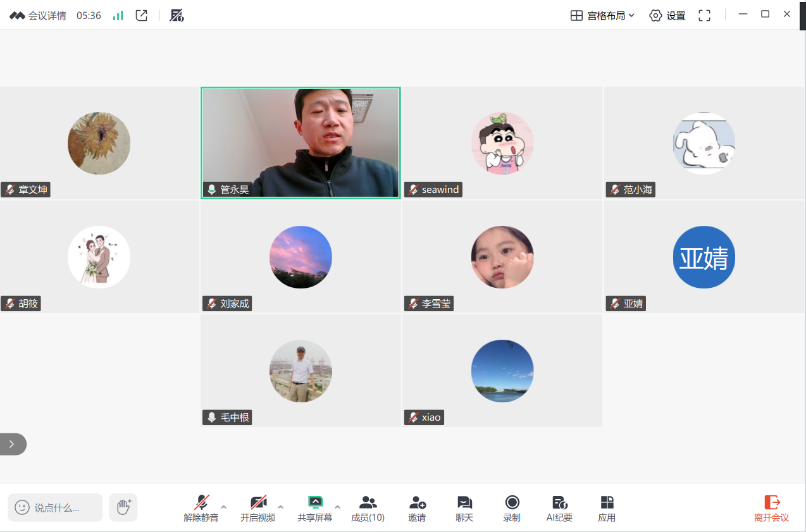Expand audio options arrow beside 解除静音
Image resolution: width=806 pixels, height=532 pixels.
[224, 507]
